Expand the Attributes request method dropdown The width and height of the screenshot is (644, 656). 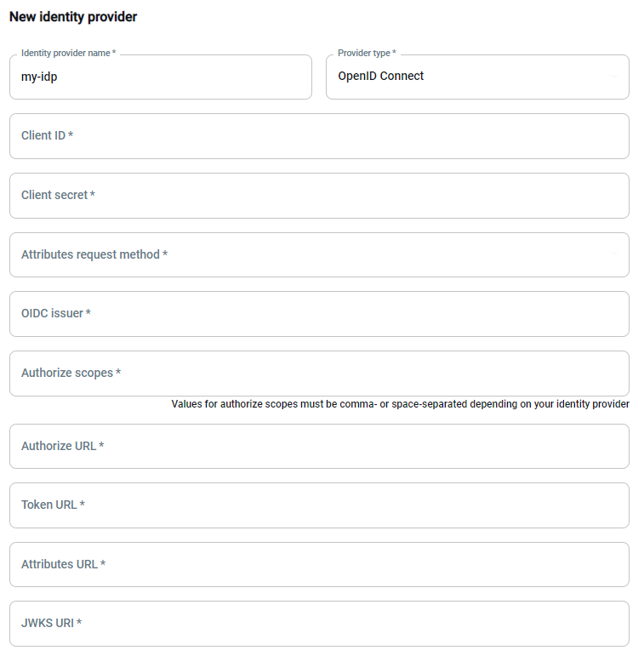[x=319, y=255]
